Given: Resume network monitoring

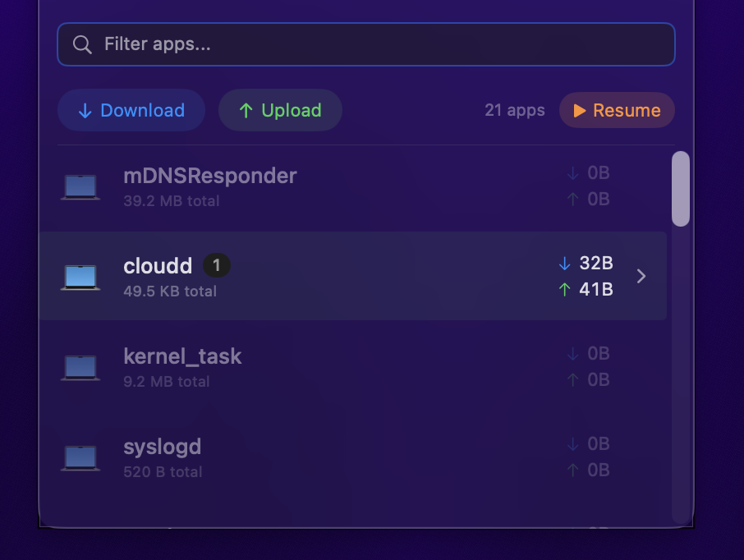Looking at the screenshot, I should pos(617,110).
